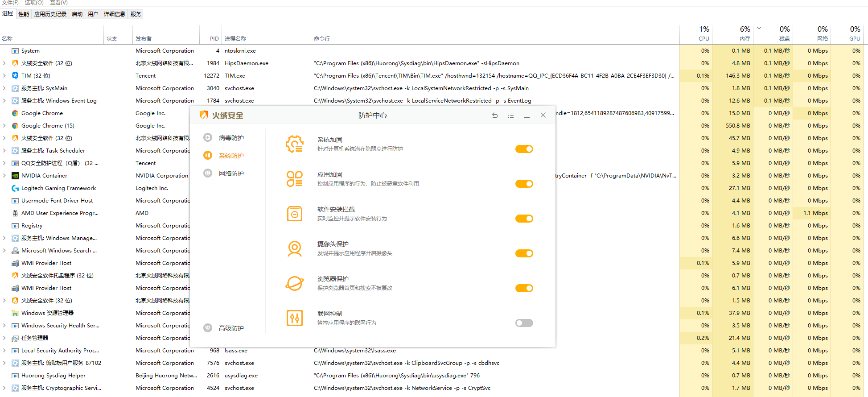Sort by the CPU column header
The width and height of the screenshot is (868, 397).
point(696,34)
